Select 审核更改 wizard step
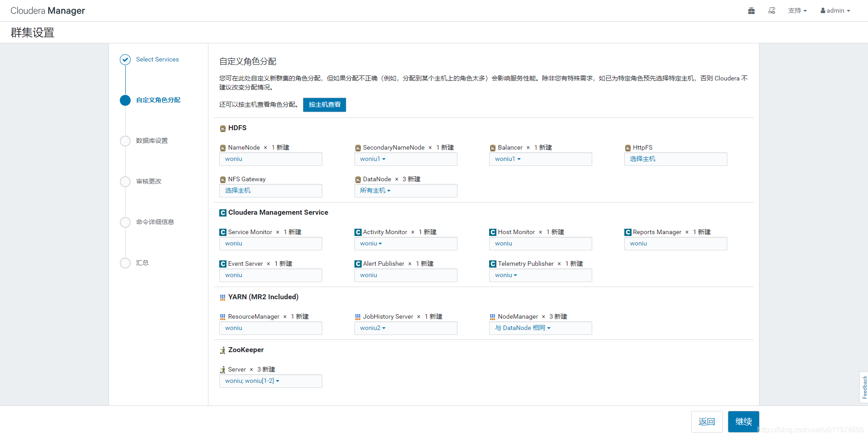The width and height of the screenshot is (868, 438). [149, 181]
